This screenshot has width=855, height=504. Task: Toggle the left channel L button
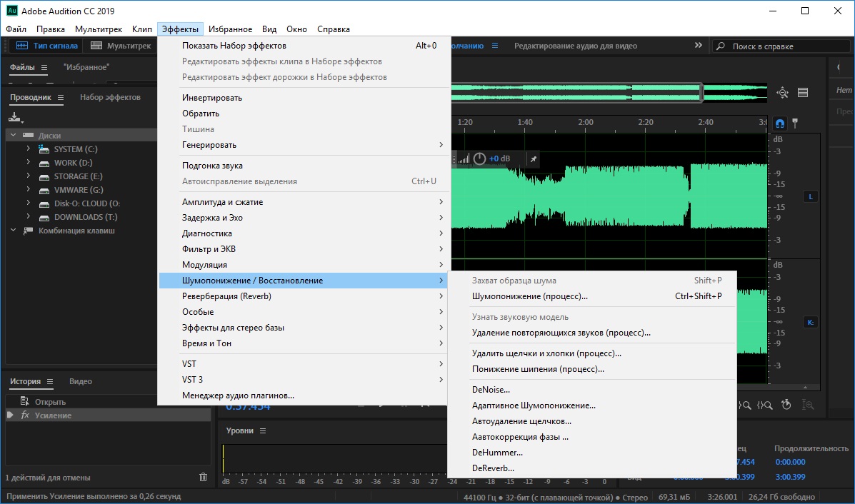pos(811,196)
